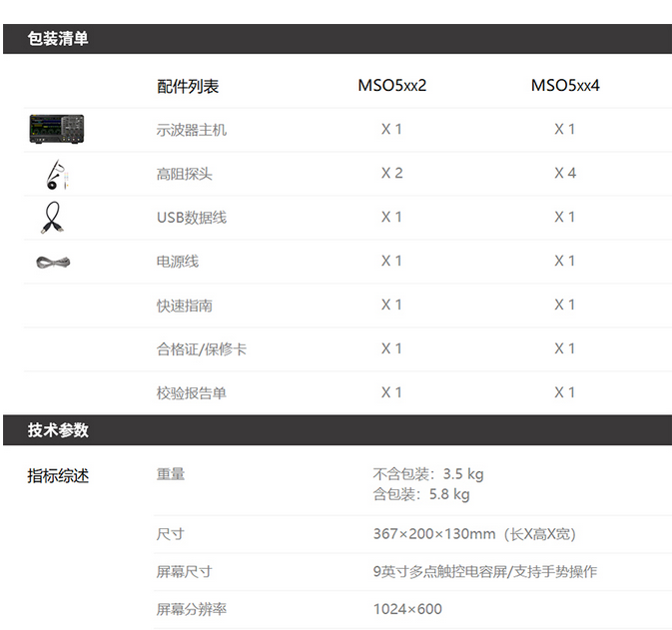Image resolution: width=672 pixels, height=630 pixels.
Task: Click the oscilloscope main unit image
Action: 56,128
